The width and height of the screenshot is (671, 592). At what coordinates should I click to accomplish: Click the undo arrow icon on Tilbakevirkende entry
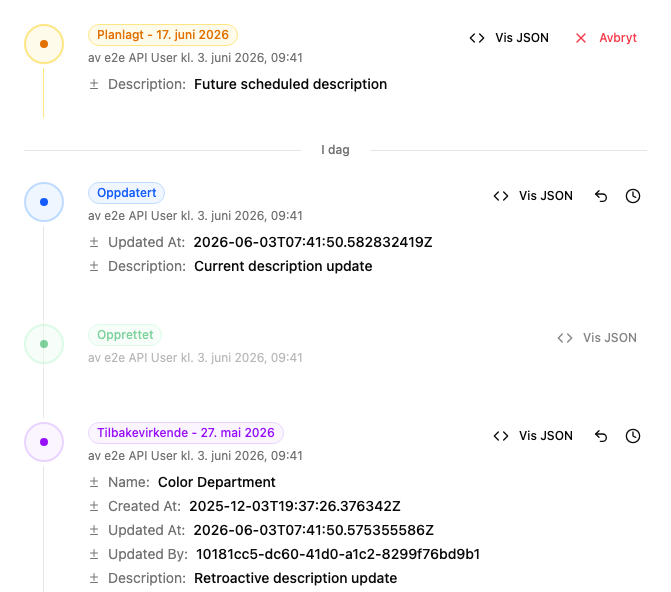[x=601, y=436]
